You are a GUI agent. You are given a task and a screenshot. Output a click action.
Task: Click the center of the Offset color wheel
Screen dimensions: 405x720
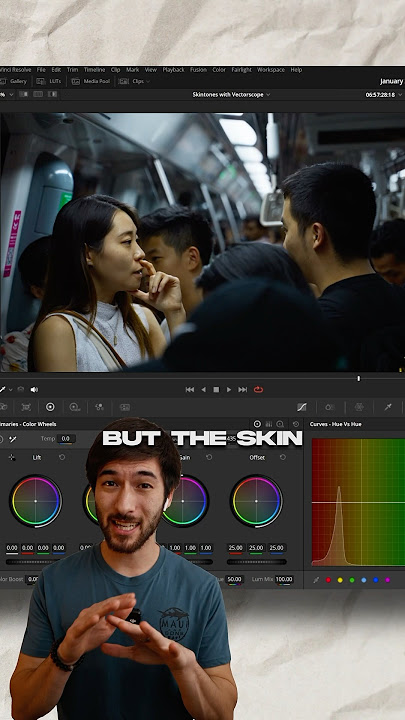(x=256, y=501)
